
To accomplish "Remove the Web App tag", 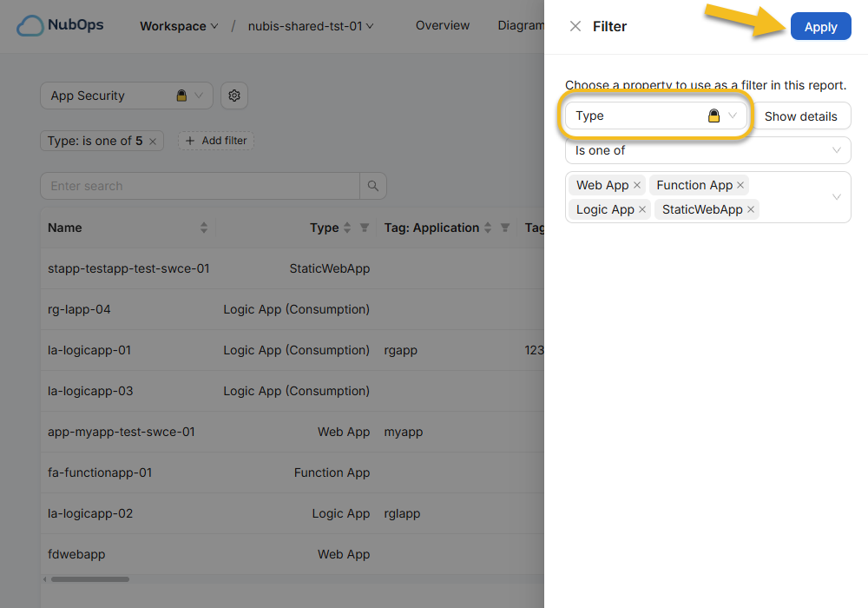I will (x=637, y=185).
